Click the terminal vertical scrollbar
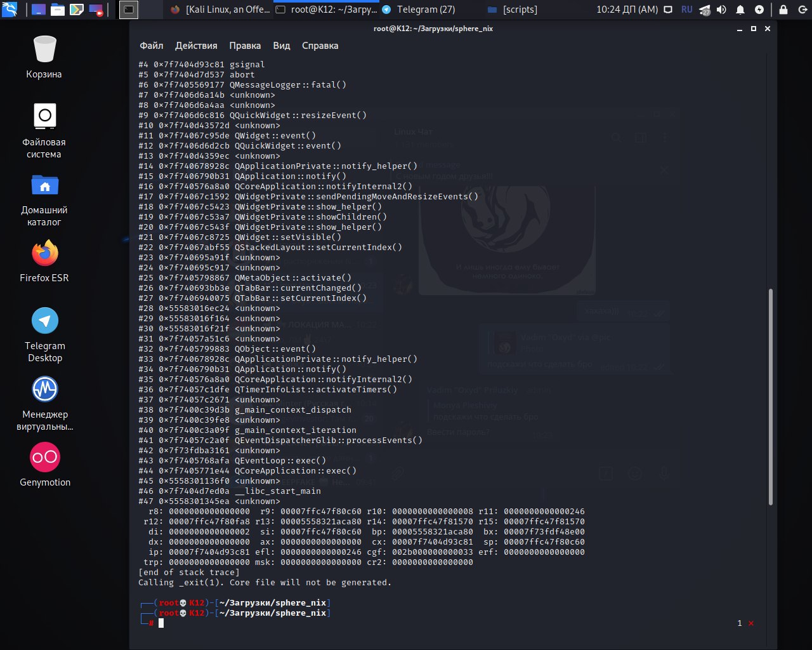Viewport: 812px width, 650px height. pyautogui.click(x=771, y=397)
